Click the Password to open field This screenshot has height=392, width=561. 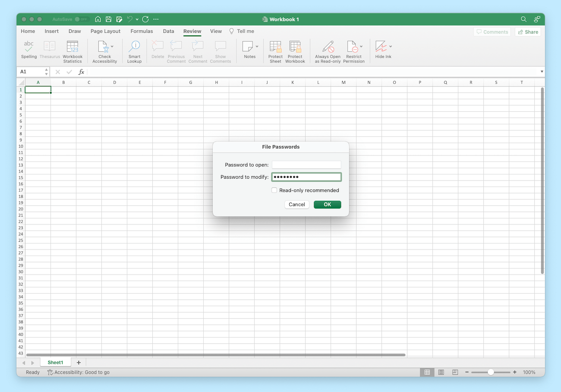coord(306,164)
